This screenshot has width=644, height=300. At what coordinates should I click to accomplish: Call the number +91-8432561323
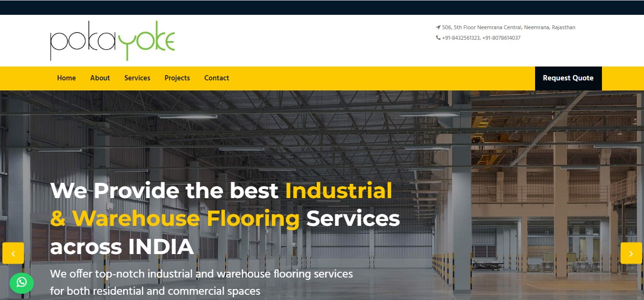[461, 38]
